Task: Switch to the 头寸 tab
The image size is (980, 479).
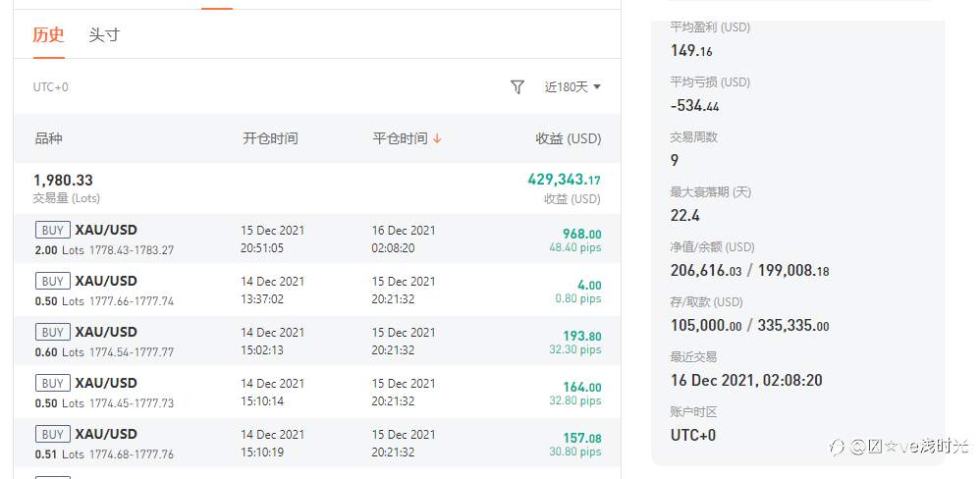Action: (x=104, y=35)
